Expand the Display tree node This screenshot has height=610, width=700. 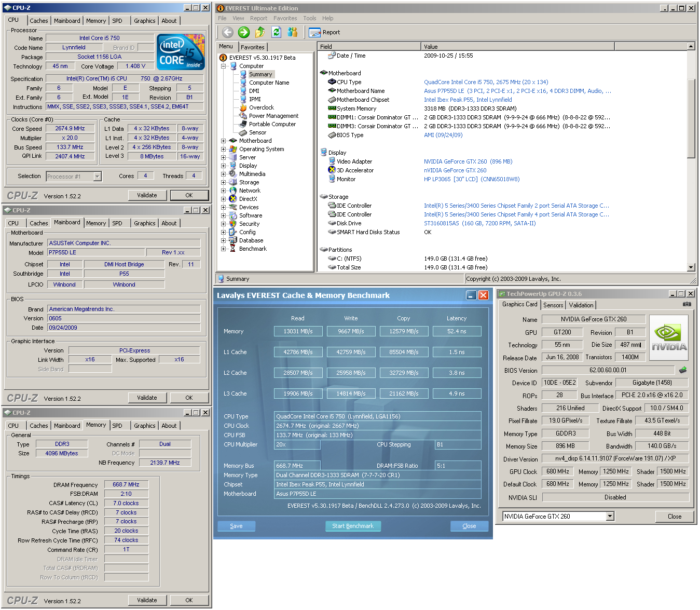pos(223,166)
